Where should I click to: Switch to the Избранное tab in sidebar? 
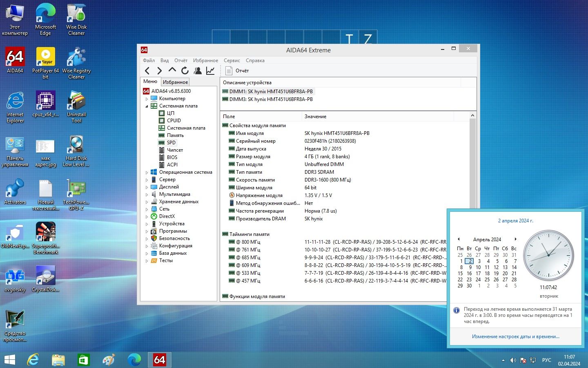point(175,82)
